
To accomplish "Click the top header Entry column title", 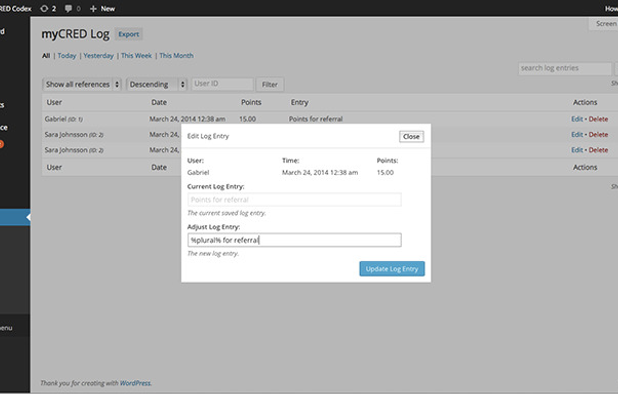I will (x=300, y=102).
